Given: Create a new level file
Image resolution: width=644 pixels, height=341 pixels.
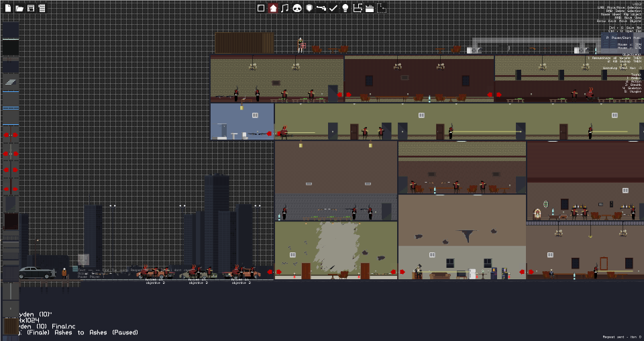Looking at the screenshot, I should point(8,8).
